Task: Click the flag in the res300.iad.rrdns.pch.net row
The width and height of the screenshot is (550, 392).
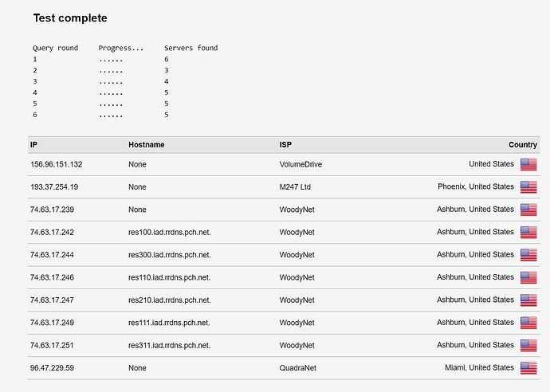Action: click(528, 255)
